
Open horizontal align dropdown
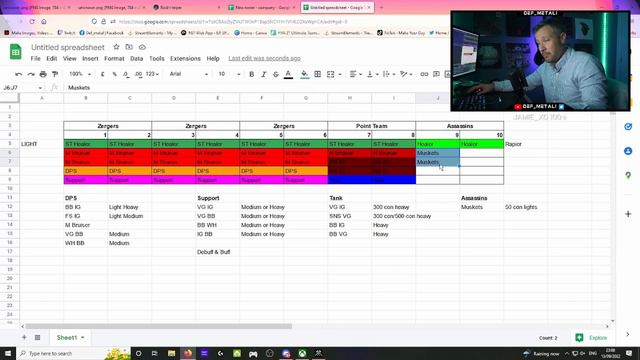356,74
